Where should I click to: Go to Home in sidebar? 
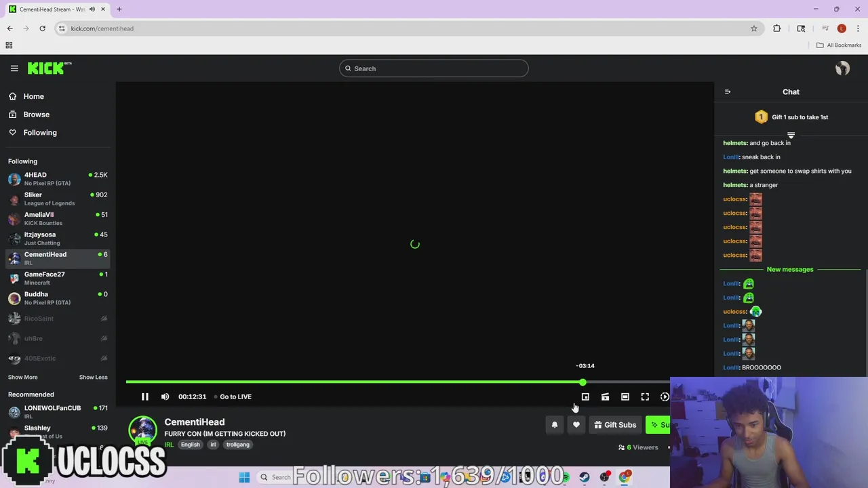58,96
